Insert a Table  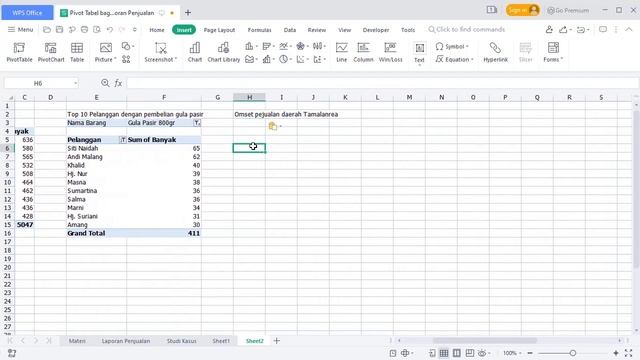pyautogui.click(x=77, y=52)
